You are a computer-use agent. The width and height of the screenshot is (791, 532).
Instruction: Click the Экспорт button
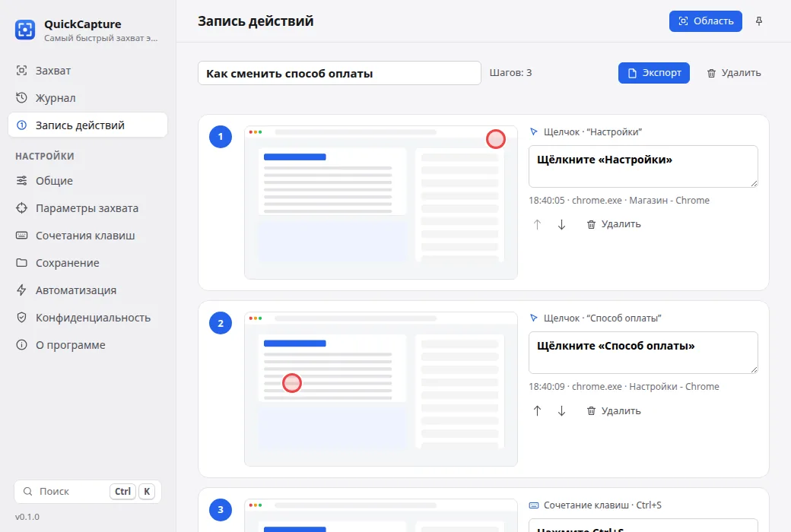tap(654, 73)
